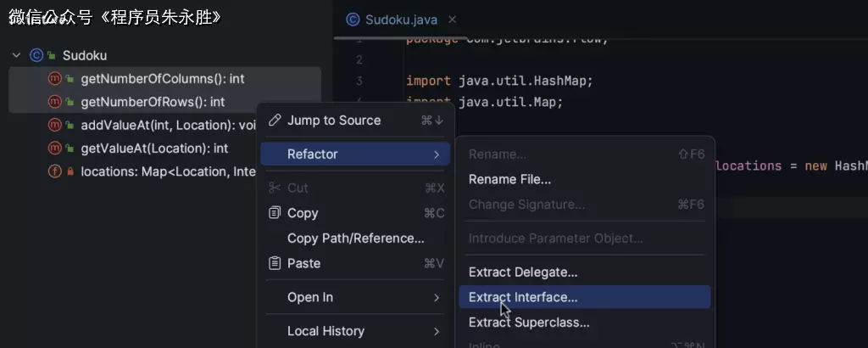Click the Sudoku class icon in structure tree
The height and width of the screenshot is (348, 868).
[36, 55]
